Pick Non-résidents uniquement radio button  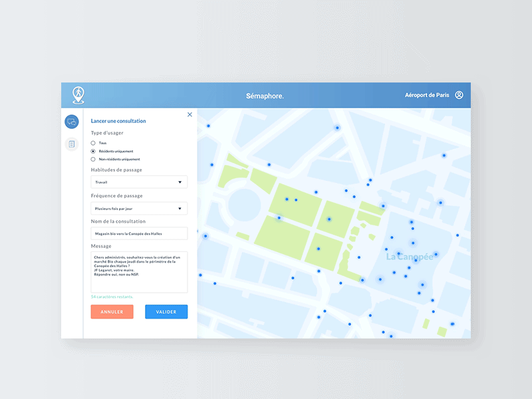(93, 160)
